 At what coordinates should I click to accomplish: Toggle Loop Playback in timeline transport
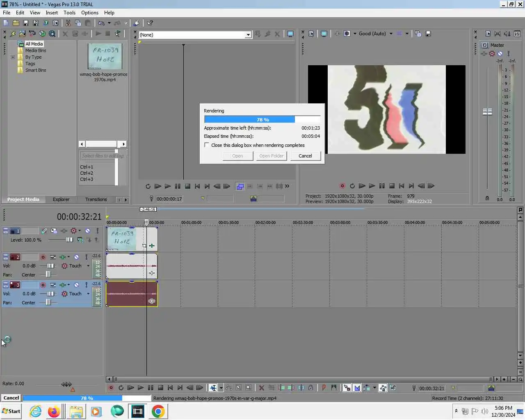point(121,388)
